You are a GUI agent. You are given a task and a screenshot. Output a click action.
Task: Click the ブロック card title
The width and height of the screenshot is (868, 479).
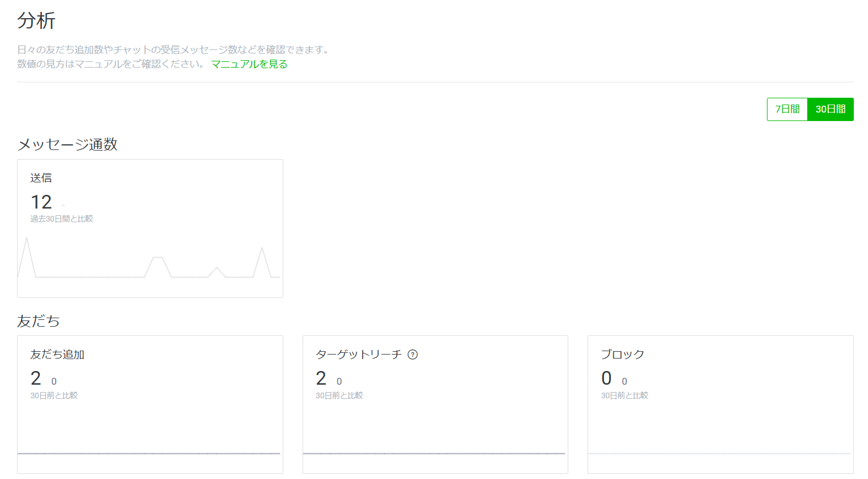click(x=623, y=355)
